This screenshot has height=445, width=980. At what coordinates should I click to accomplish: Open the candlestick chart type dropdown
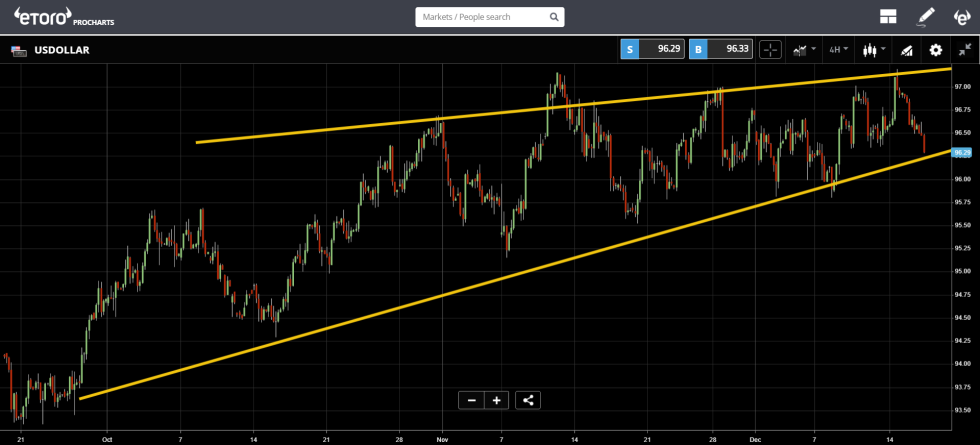873,49
